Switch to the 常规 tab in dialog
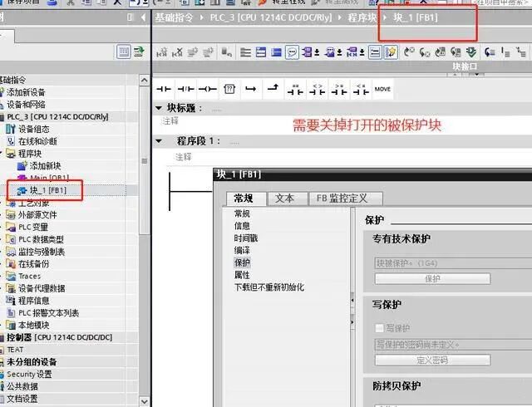 246,199
